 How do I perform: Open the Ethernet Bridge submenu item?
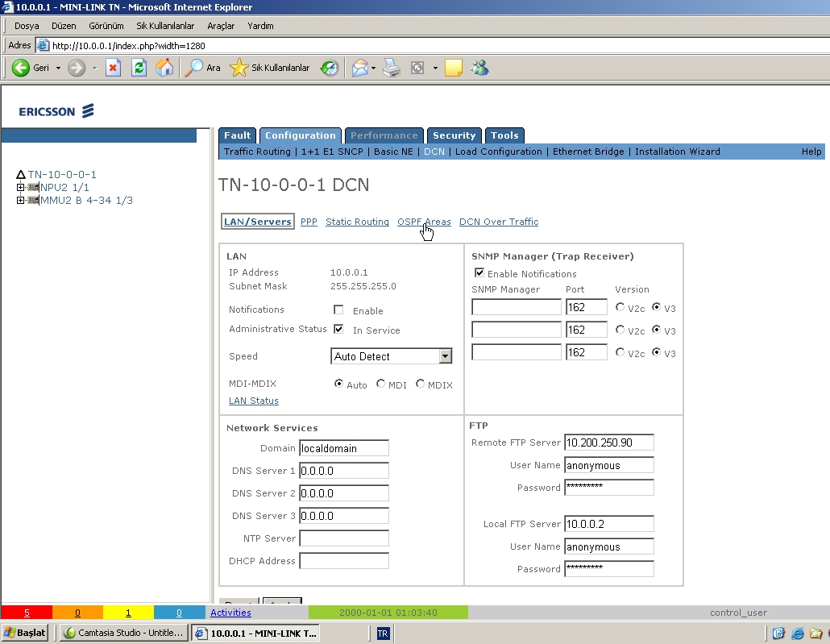coord(588,152)
